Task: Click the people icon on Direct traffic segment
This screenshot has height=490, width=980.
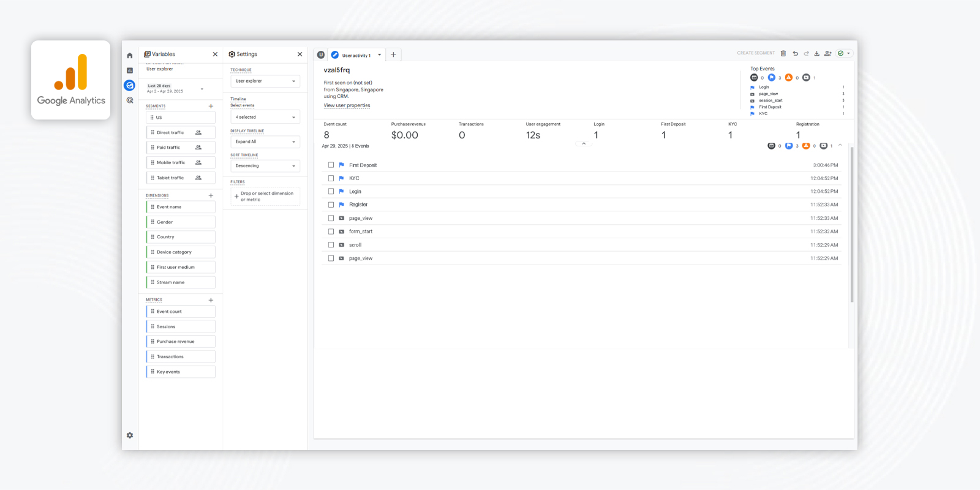Action: 198,132
